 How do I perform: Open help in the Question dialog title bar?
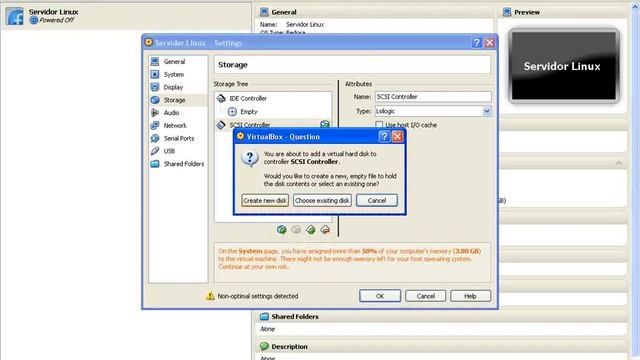point(384,136)
